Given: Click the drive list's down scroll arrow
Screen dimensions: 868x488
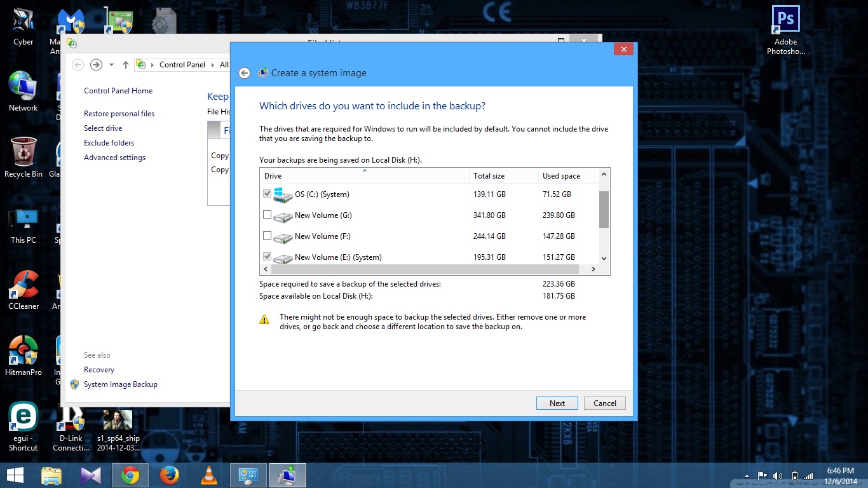Looking at the screenshot, I should (604, 259).
